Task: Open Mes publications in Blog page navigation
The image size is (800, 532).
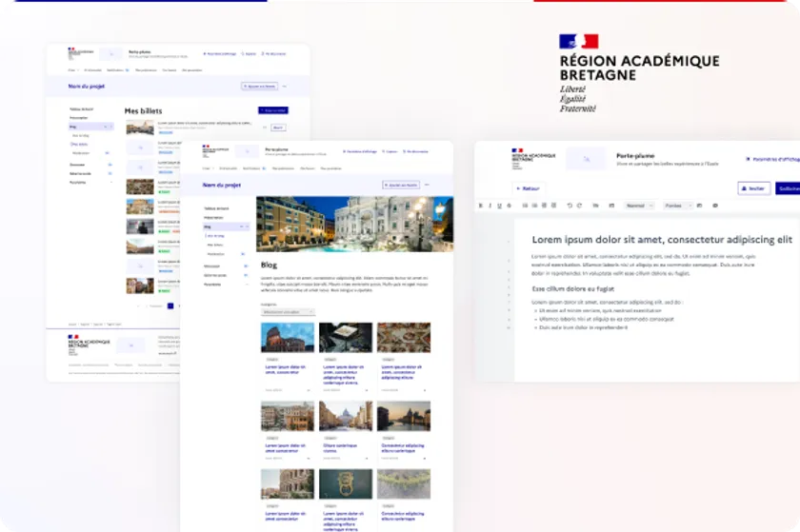Action: (283, 167)
